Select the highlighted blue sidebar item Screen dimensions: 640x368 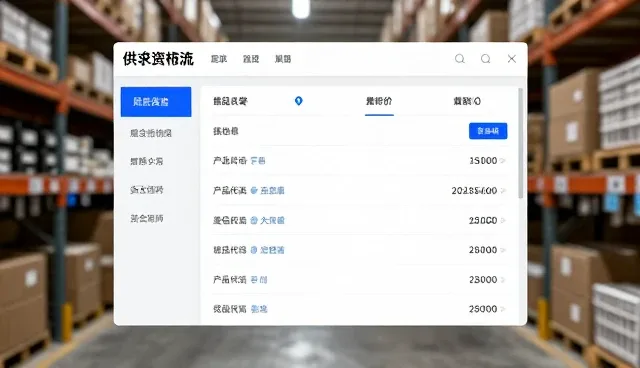click(156, 102)
